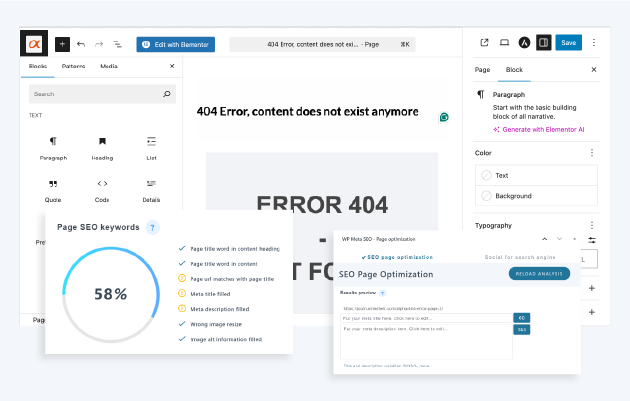Screen dimensions: 630x401
Task: Undo the last change
Action: [x=81, y=44]
